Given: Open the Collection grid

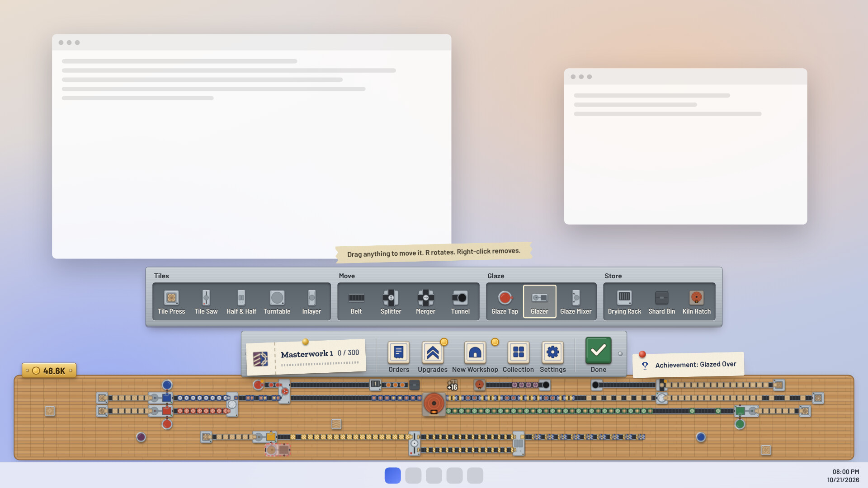Looking at the screenshot, I should pos(518,357).
